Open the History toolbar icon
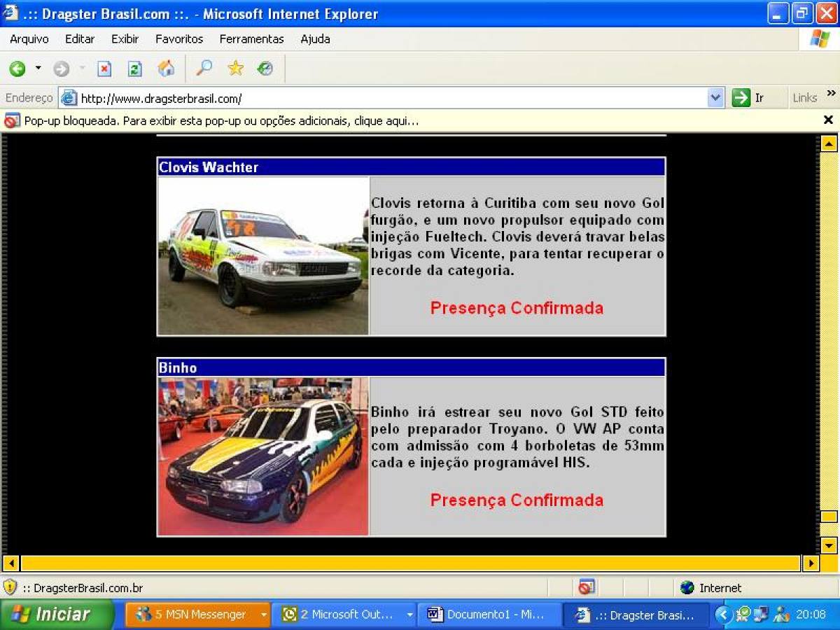The image size is (840, 630). 265,69
